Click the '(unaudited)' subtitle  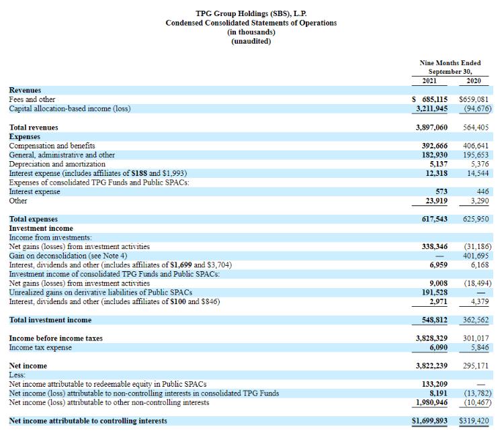click(251, 42)
